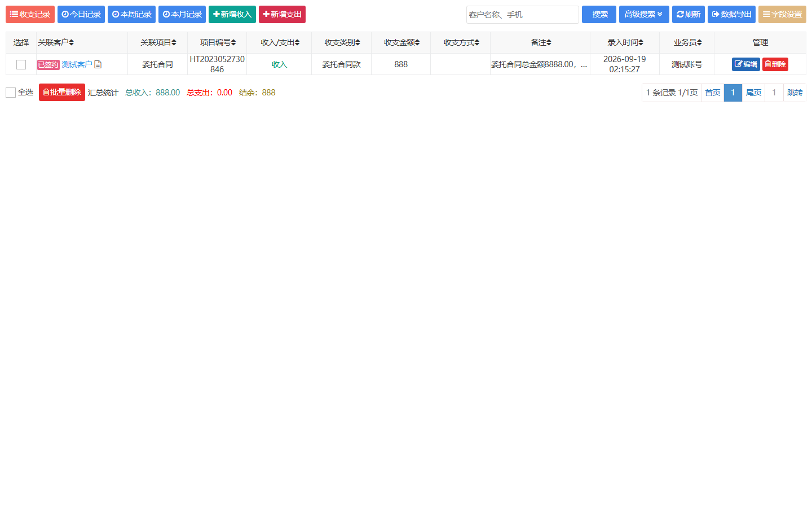
Task: Go to 尾页 last page
Action: click(x=753, y=93)
